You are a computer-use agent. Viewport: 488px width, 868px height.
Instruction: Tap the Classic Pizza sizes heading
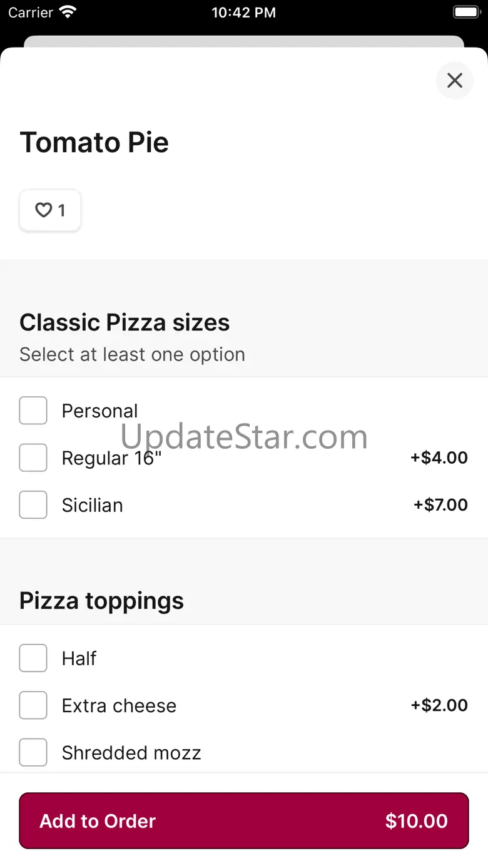point(125,322)
